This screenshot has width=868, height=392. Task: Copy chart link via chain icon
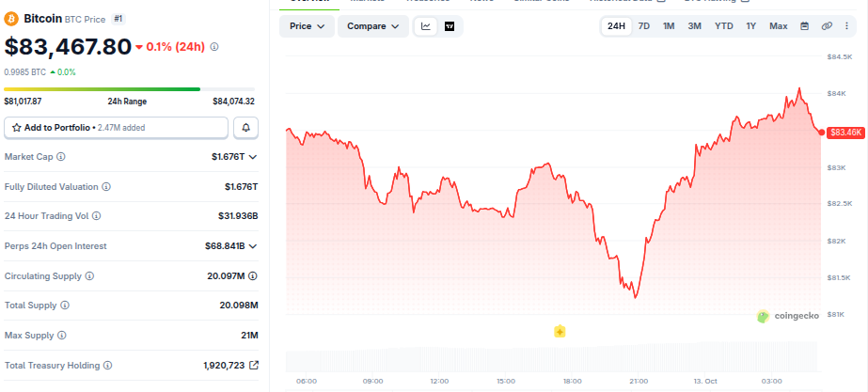(827, 26)
